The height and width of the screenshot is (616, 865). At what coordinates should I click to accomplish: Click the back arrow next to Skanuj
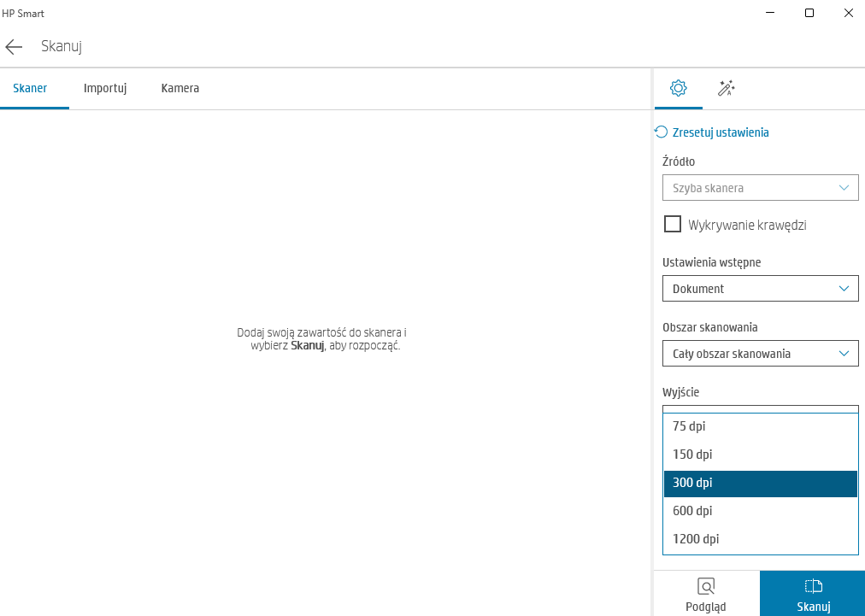tap(14, 47)
